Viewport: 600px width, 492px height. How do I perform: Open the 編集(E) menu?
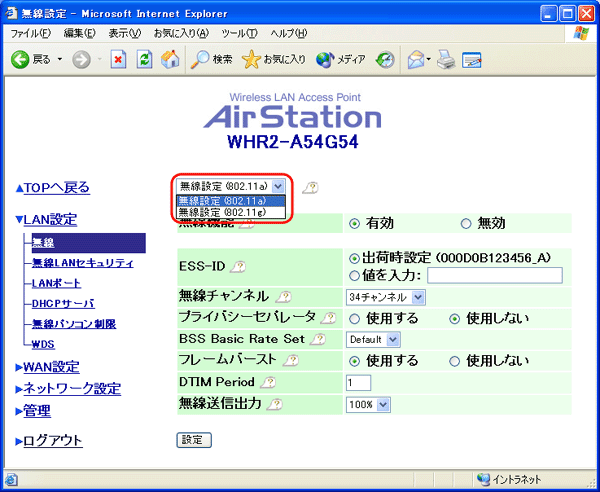tap(80, 34)
